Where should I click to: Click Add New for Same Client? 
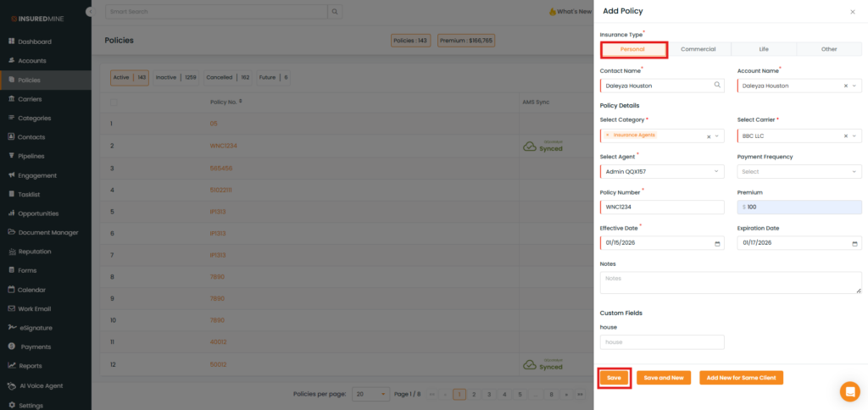pos(741,378)
